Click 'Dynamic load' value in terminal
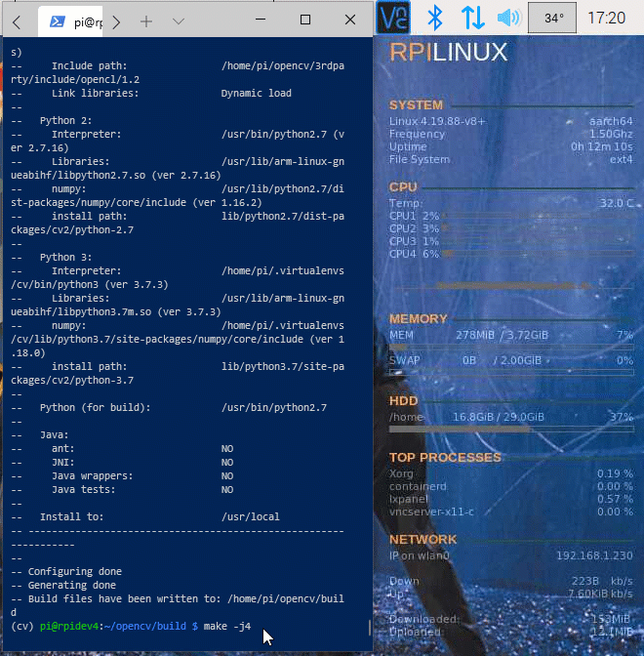644x656 pixels. 257,93
